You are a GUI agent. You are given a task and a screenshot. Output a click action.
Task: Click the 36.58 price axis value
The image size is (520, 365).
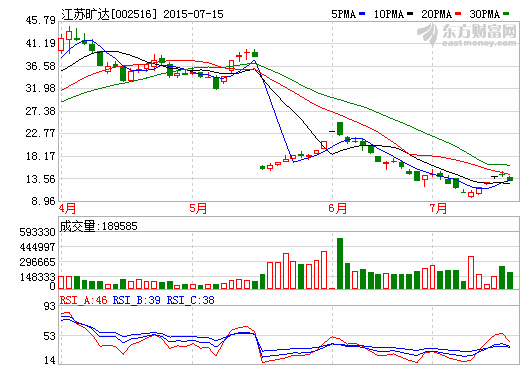41,66
